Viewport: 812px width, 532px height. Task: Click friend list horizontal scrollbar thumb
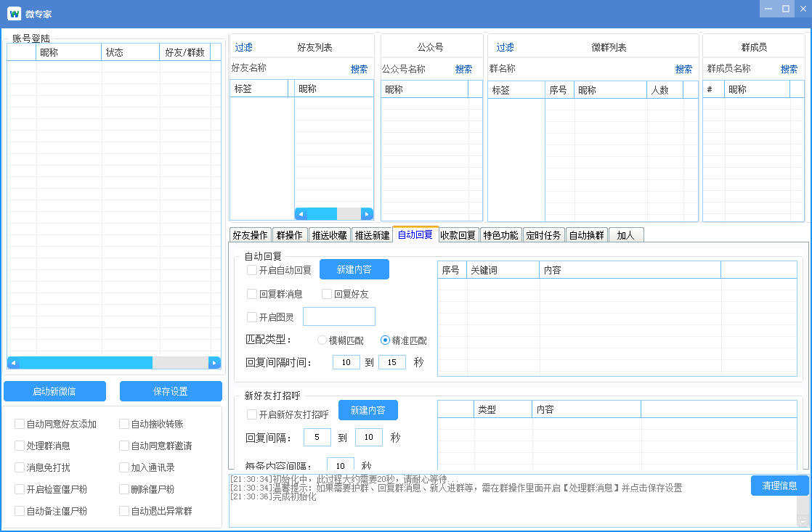point(322,213)
